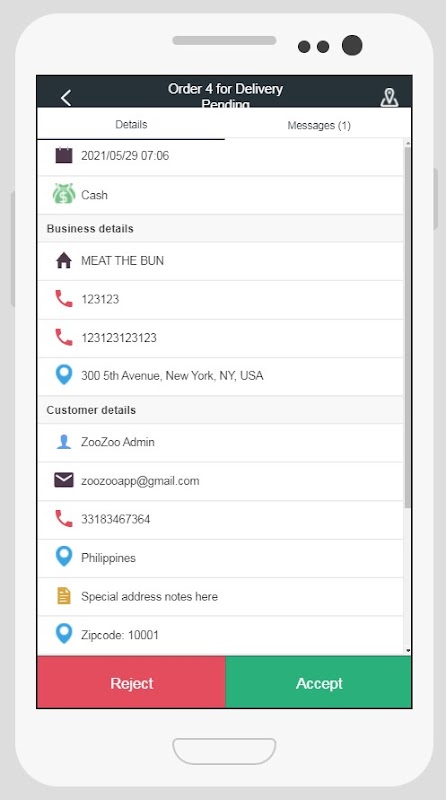This screenshot has height=800, width=446.
Task: Tap phone icon beside 33183467364
Action: 64,519
